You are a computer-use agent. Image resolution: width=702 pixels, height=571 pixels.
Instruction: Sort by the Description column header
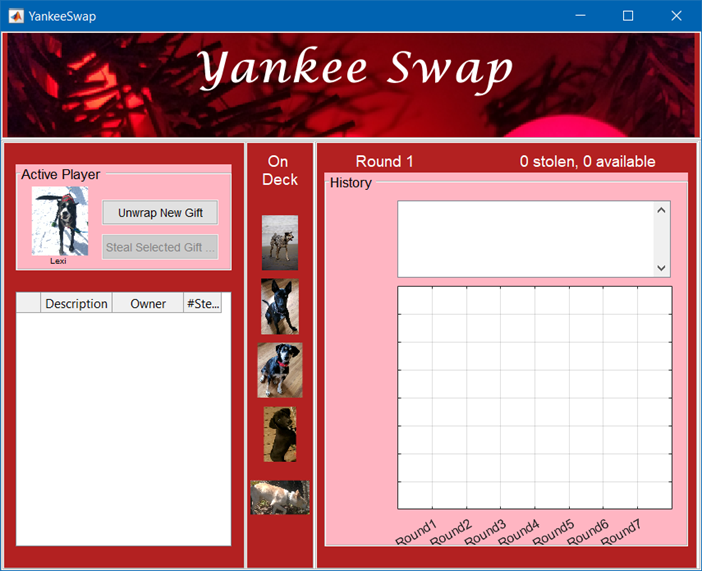click(x=76, y=304)
